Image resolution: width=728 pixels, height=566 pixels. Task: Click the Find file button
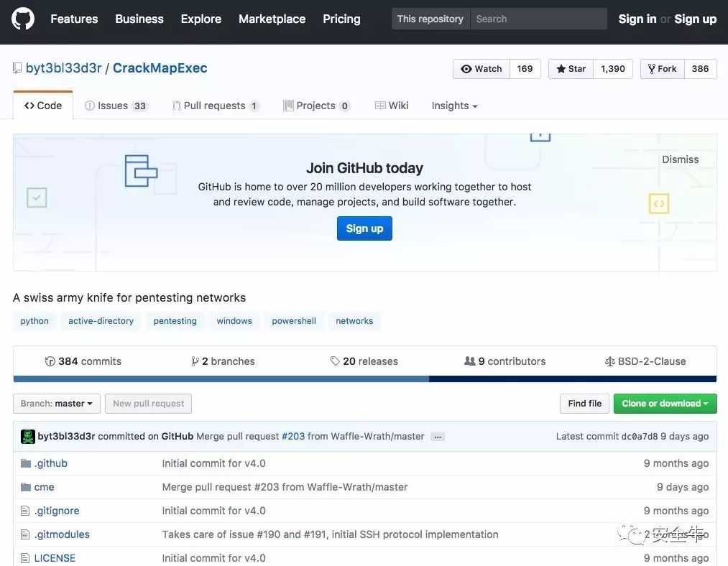pos(585,404)
